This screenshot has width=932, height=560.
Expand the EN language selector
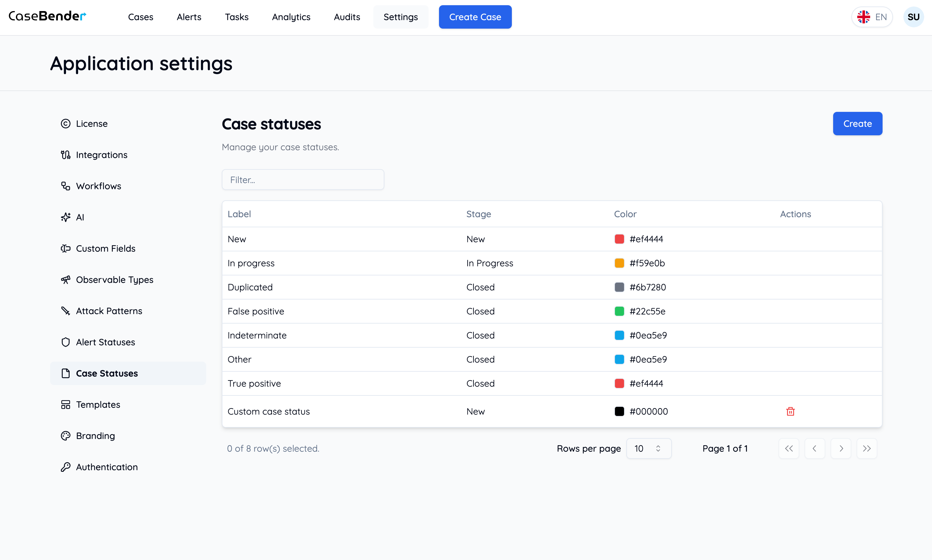pos(872,17)
